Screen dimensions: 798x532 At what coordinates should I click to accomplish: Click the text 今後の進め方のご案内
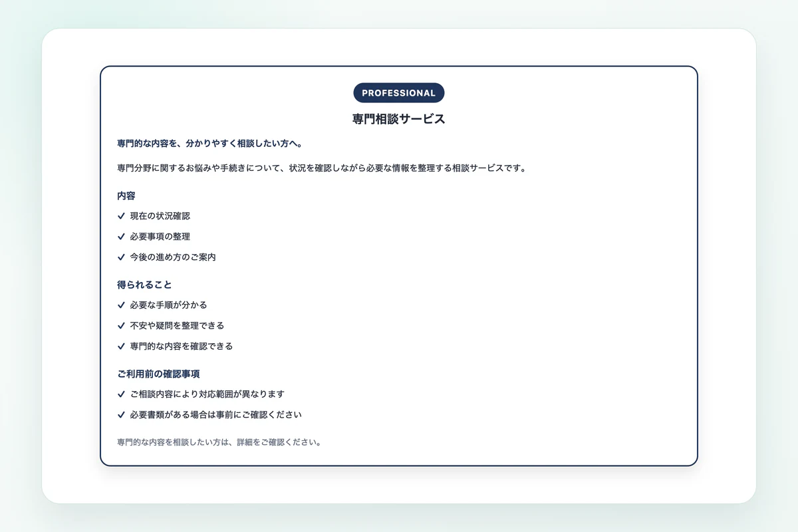(173, 257)
